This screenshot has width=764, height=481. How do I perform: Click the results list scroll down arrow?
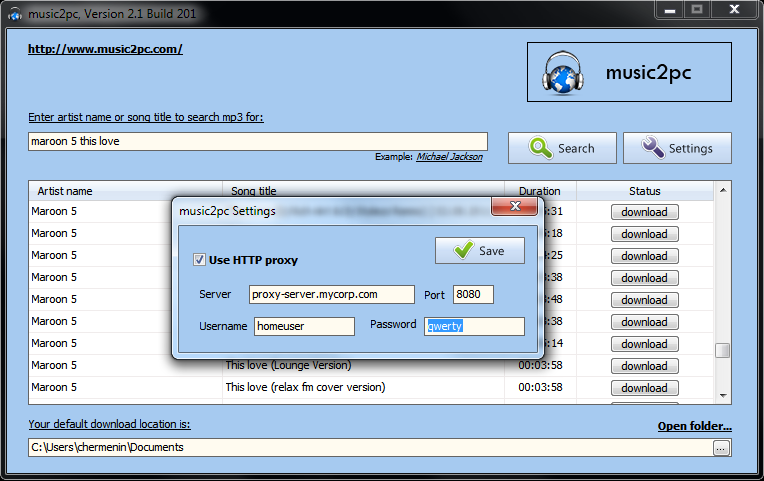[723, 396]
